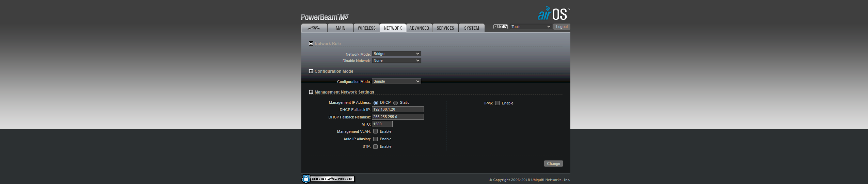The height and width of the screenshot is (184, 868).
Task: Open the Ubiquiti logo tab
Action: coord(314,28)
